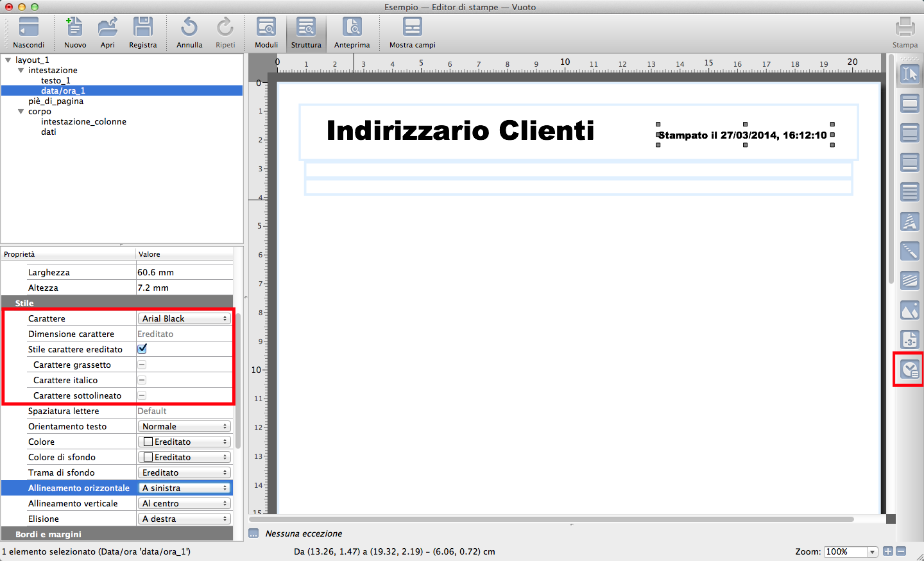Viewport: 924px width, 561px height.
Task: Switch to the Moduli view
Action: tap(266, 32)
